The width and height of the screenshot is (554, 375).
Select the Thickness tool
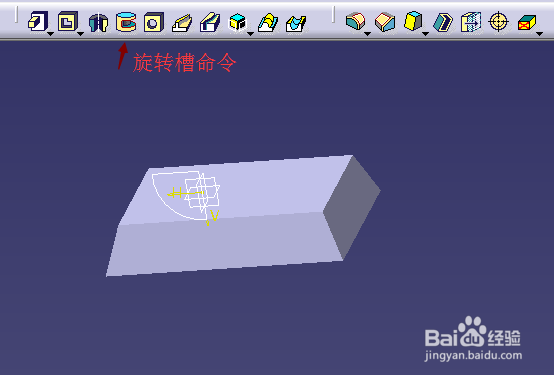point(471,22)
